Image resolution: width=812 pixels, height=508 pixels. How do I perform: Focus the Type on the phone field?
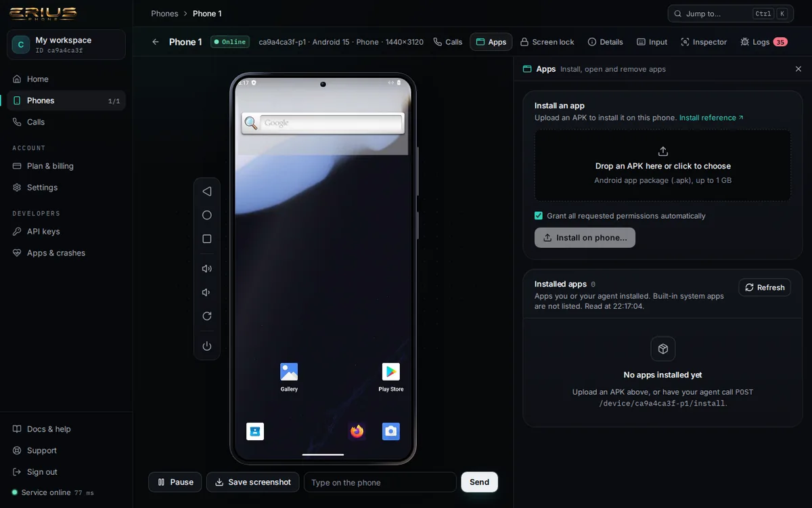point(380,482)
